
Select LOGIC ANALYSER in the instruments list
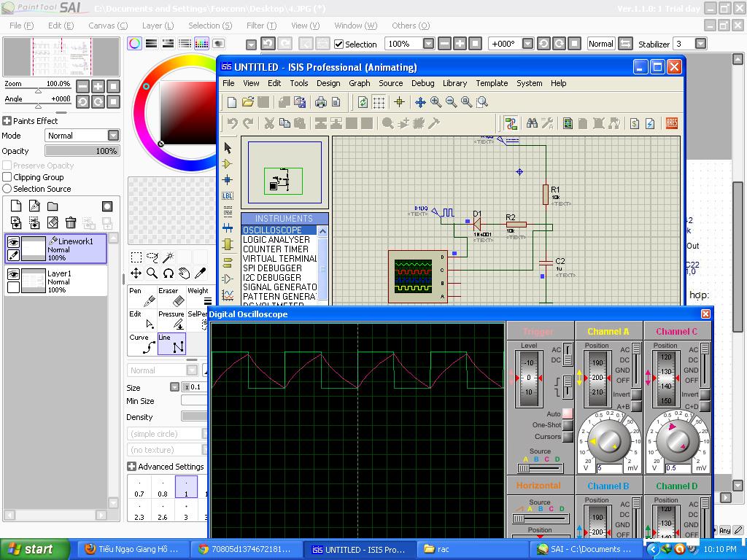(276, 240)
